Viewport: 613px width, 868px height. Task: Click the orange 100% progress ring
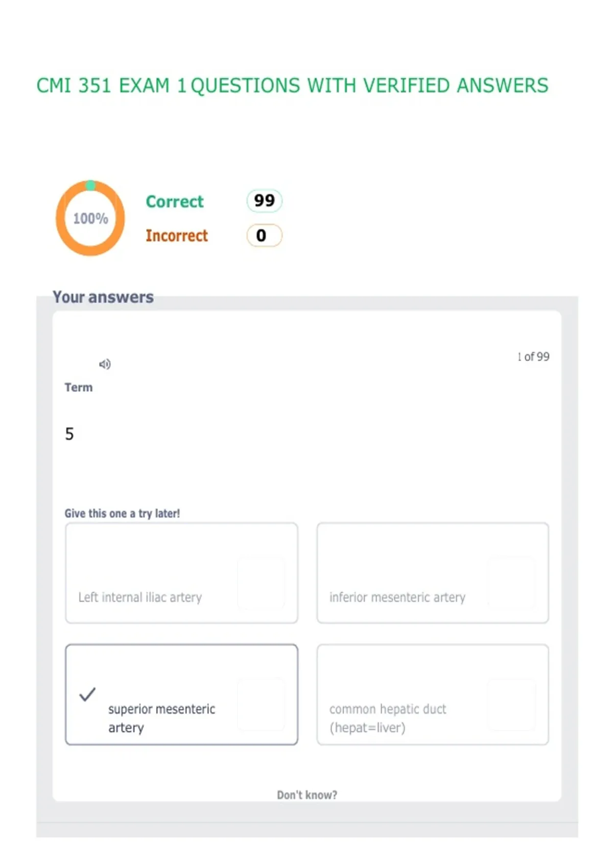click(x=90, y=218)
